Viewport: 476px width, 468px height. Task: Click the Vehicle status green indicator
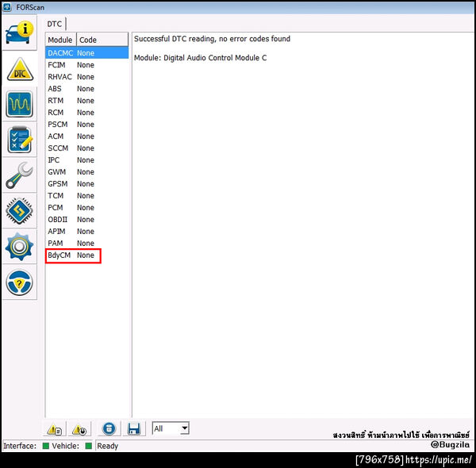point(89,446)
